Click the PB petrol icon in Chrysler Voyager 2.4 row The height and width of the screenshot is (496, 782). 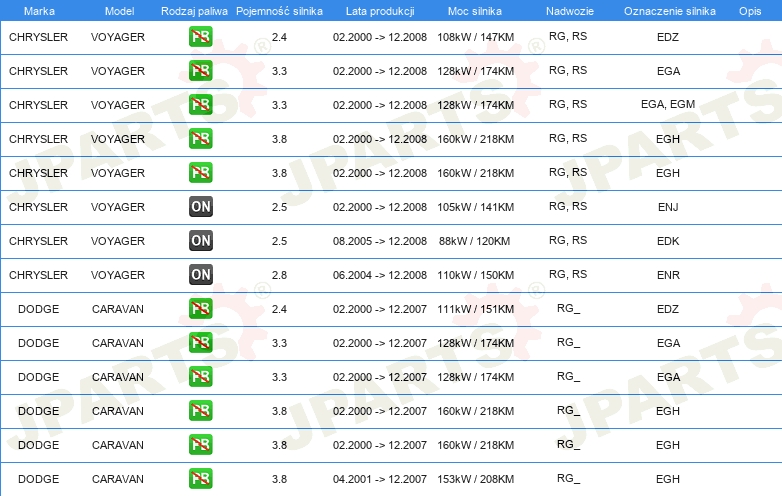tap(200, 37)
